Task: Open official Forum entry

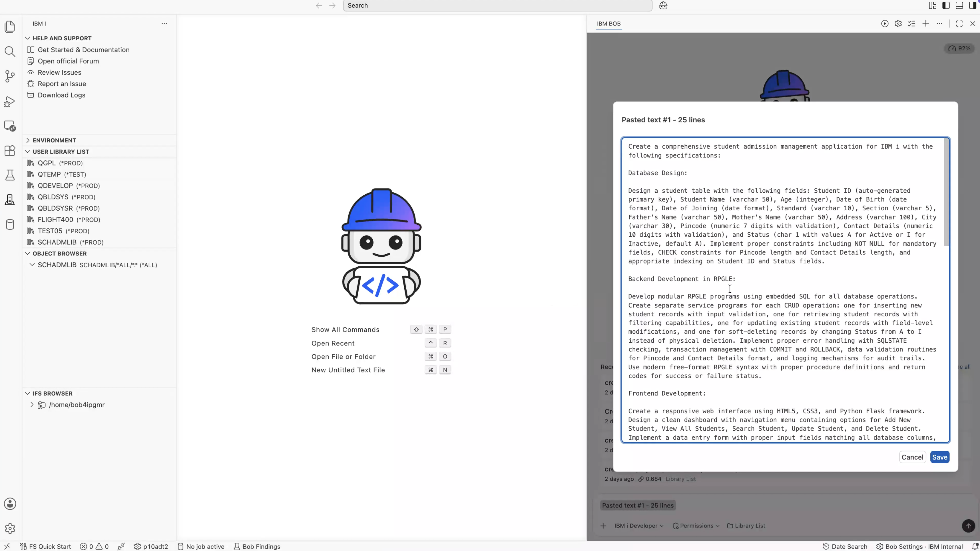Action: pyautogui.click(x=68, y=61)
